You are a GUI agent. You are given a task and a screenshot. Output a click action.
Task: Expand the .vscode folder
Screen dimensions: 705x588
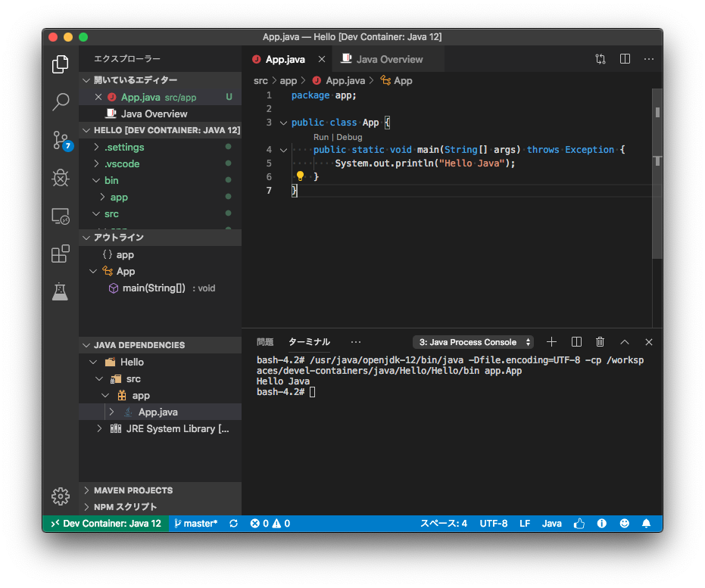coord(96,163)
